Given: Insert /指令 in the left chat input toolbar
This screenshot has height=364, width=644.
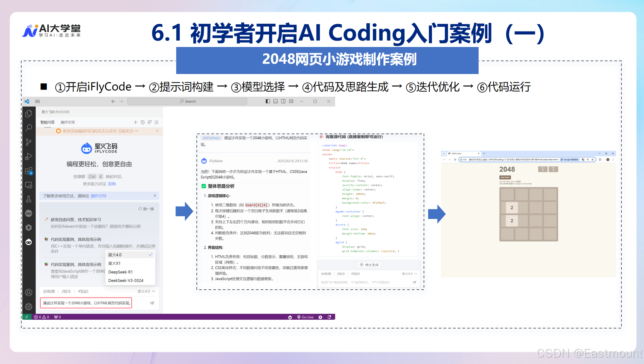Looking at the screenshot, I should click(66, 291).
